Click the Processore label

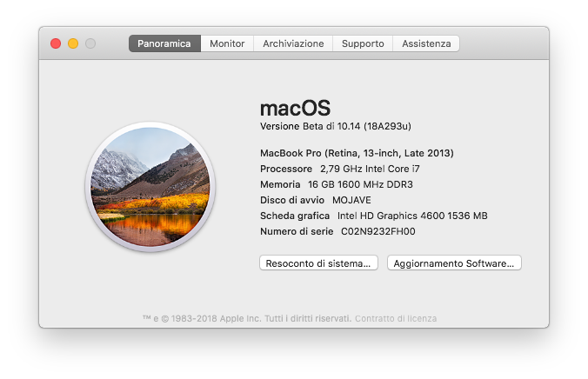(286, 169)
